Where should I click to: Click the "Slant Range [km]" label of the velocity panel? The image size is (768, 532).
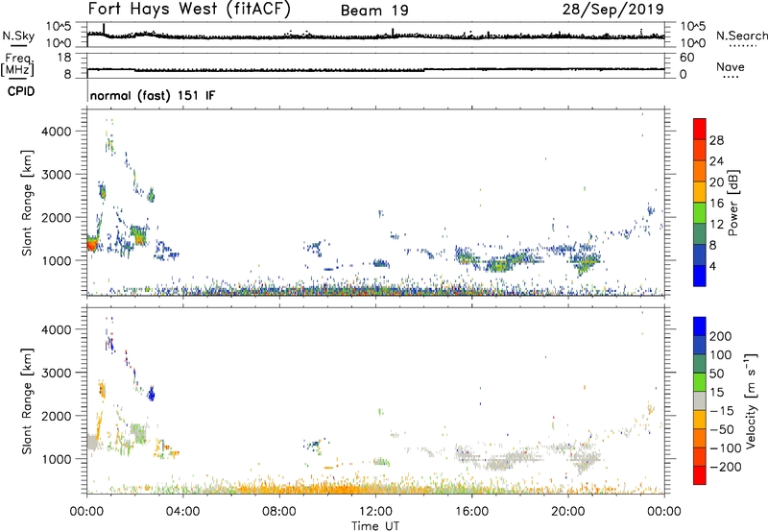pos(28,400)
